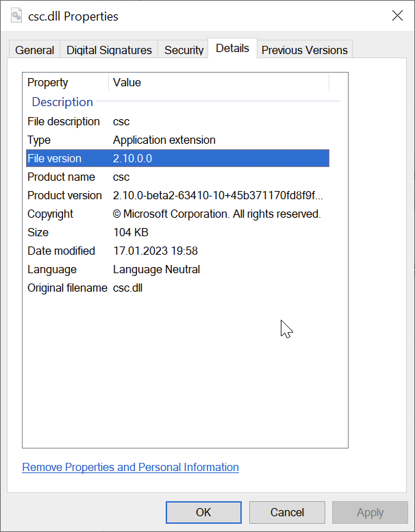Open Remove Properties and Personal Information link
This screenshot has height=532, width=415.
130,467
